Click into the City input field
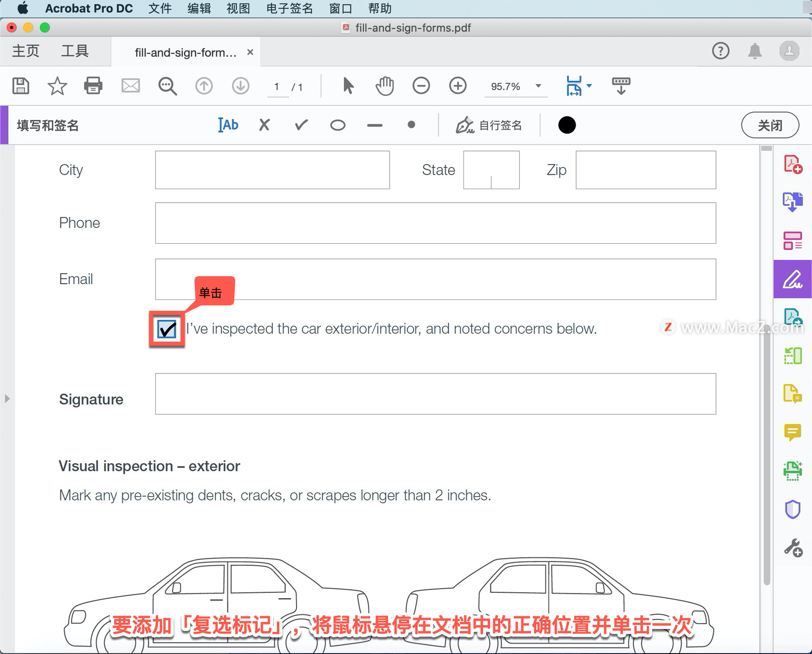 (x=272, y=170)
